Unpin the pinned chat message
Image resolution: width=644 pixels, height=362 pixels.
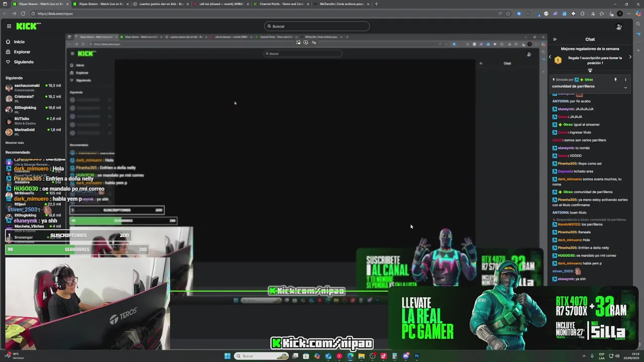615,79
